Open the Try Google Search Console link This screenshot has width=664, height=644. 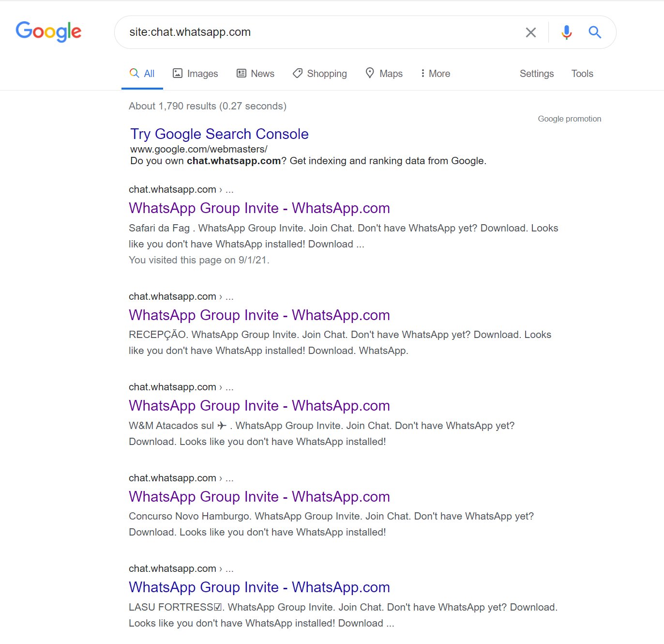219,134
